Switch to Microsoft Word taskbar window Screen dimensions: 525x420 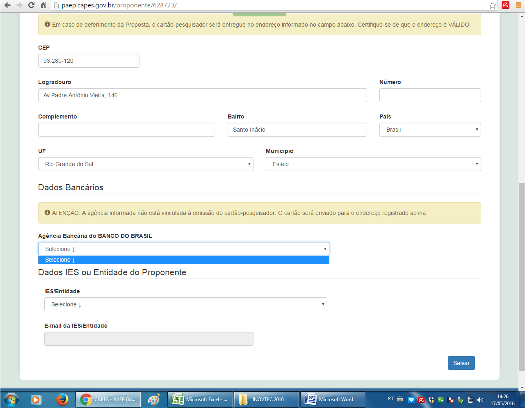point(333,399)
